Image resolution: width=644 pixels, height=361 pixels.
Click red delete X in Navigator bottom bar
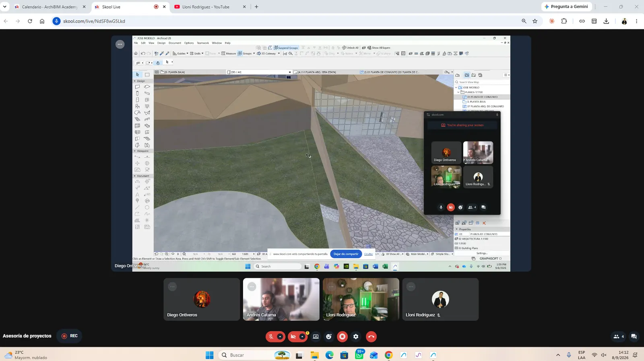click(x=484, y=223)
